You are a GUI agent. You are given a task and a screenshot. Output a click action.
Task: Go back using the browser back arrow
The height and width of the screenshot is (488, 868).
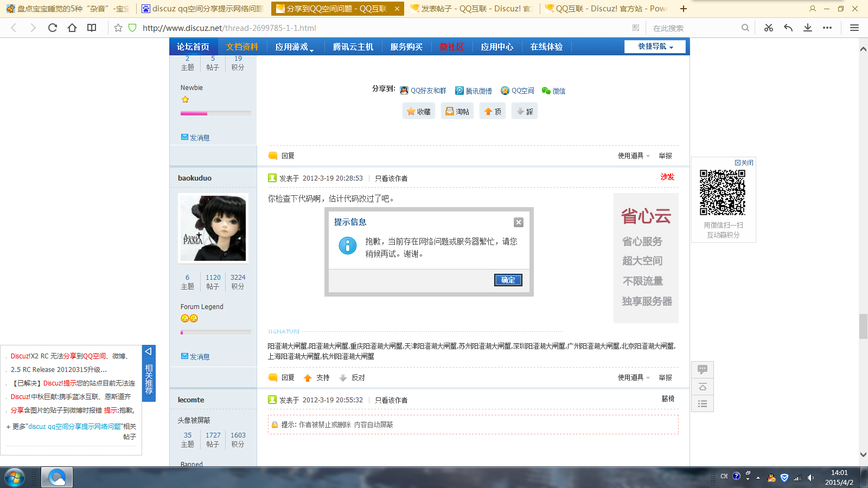pyautogui.click(x=14, y=28)
